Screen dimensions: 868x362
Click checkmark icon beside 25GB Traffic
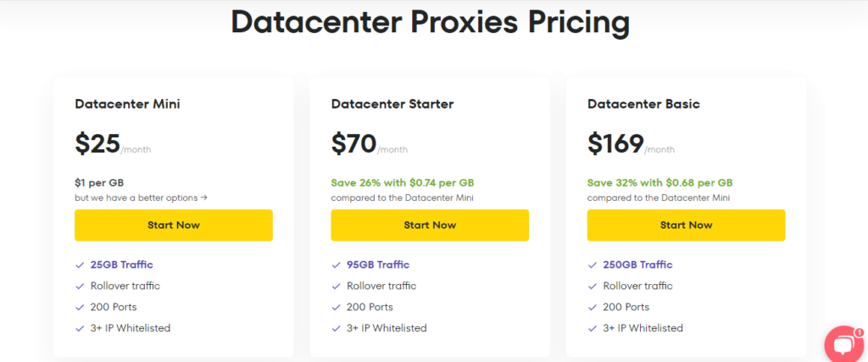(x=80, y=265)
